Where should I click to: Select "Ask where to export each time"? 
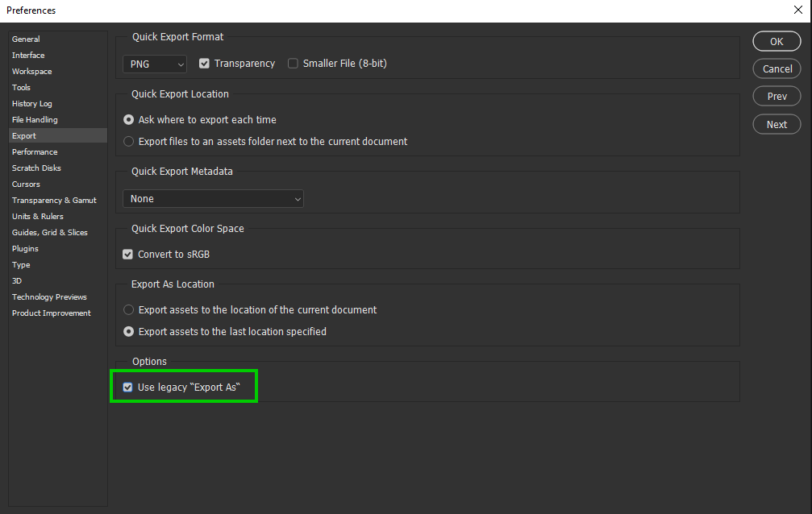(128, 119)
